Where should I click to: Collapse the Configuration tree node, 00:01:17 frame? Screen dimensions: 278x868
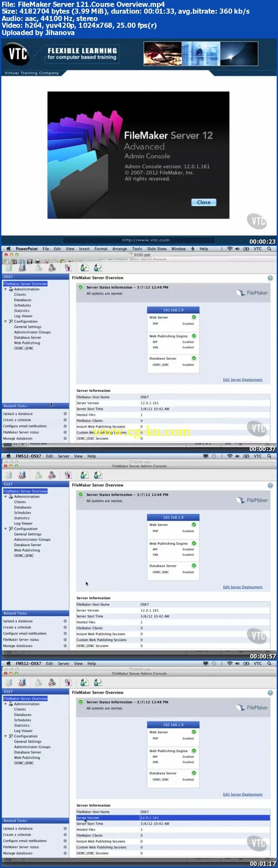(x=5, y=736)
